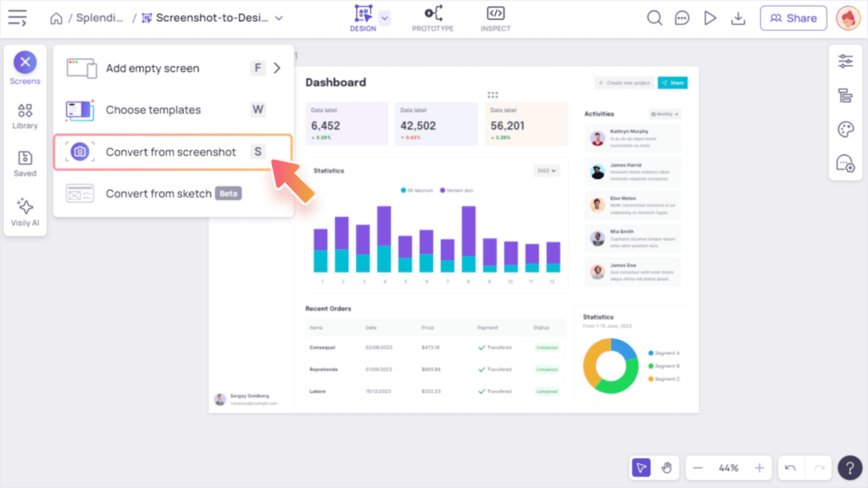
Task: Open the help question mark button
Action: [849, 468]
